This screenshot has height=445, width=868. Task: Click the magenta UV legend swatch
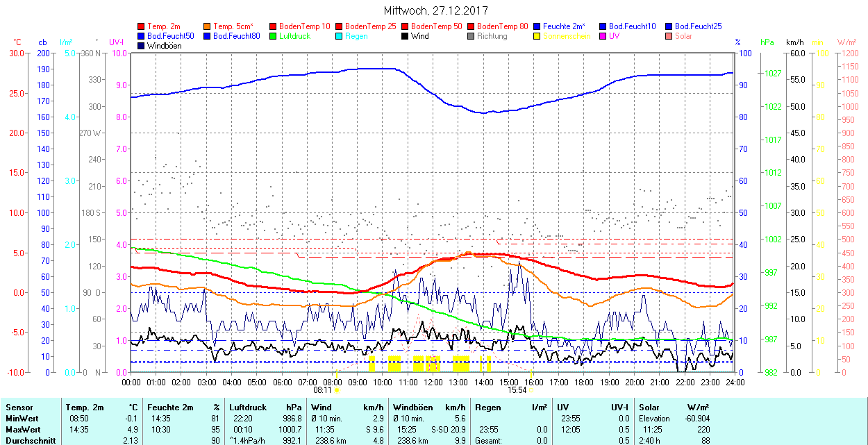coord(603,36)
